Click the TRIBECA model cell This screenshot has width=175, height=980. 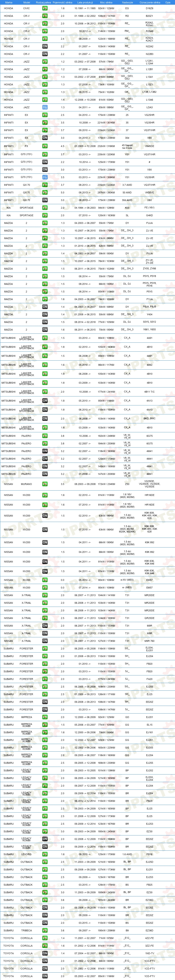pyautogui.click(x=27, y=930)
